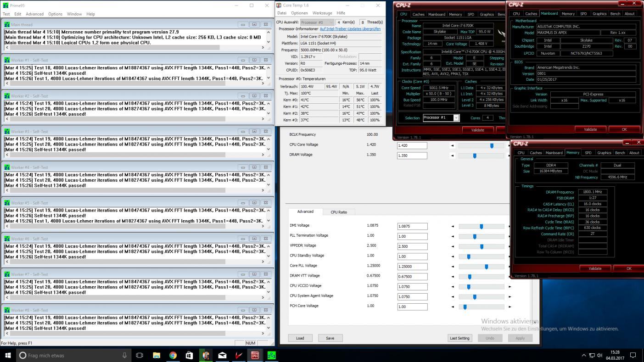Image resolution: width=644 pixels, height=362 pixels.
Task: Open CPU Auswahl Prozessor #0 dropdown in Core Temp
Action: tap(318, 22)
